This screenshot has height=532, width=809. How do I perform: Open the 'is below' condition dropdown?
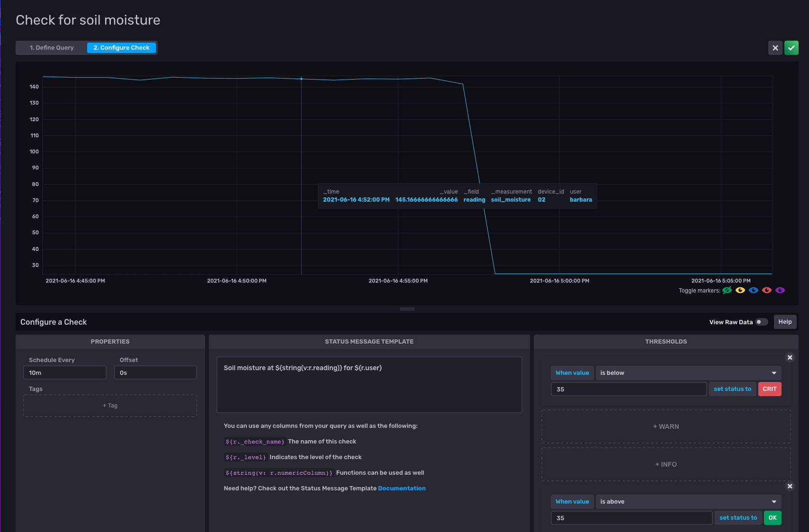pos(688,373)
